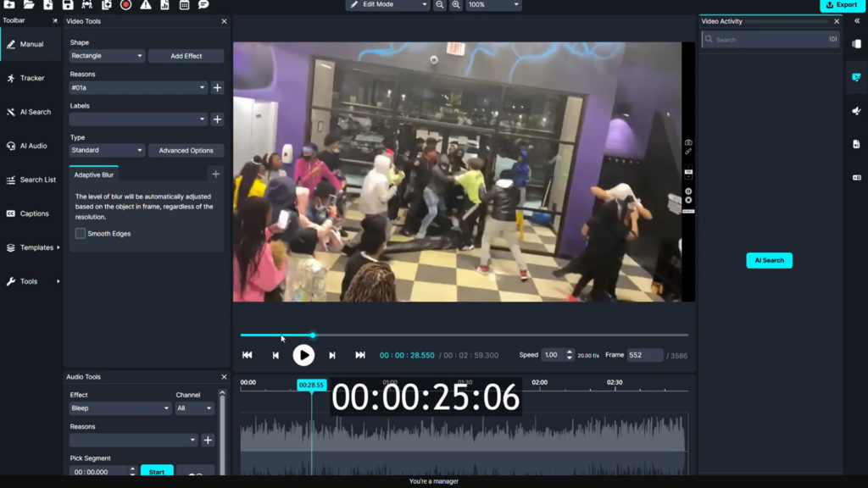Click the Export button
Image resolution: width=868 pixels, height=488 pixels.
tap(842, 5)
